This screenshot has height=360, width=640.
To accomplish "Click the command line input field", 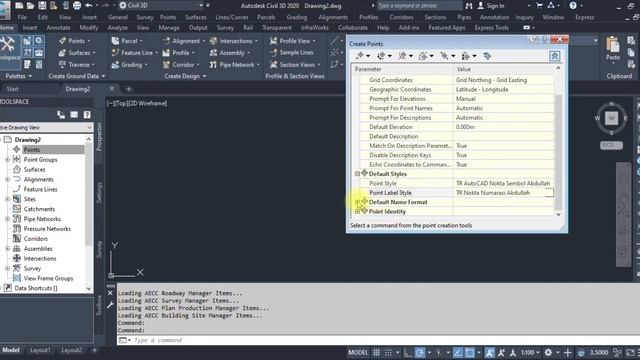I will click(378, 340).
